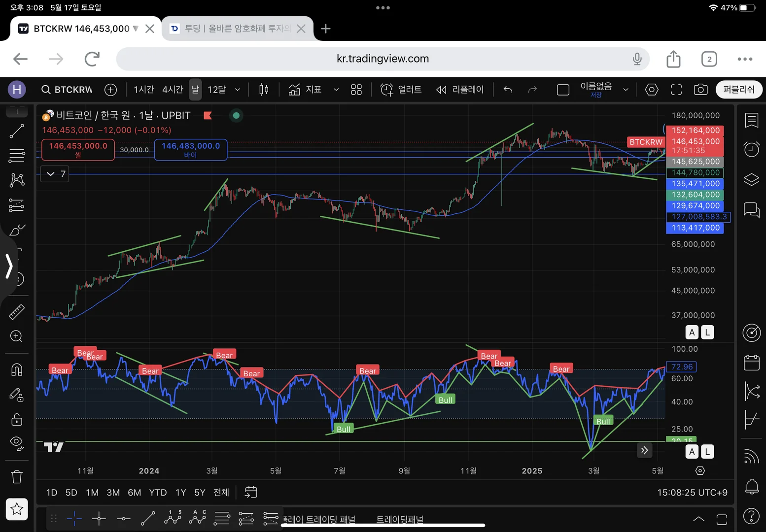
Task: Click the camera snapshot icon
Action: (x=700, y=90)
